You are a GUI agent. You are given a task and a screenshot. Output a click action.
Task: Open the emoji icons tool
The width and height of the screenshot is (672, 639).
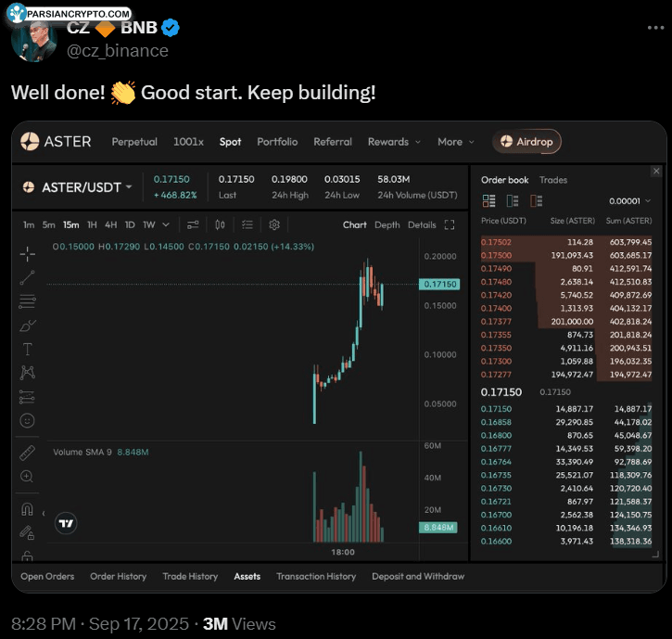[x=28, y=420]
